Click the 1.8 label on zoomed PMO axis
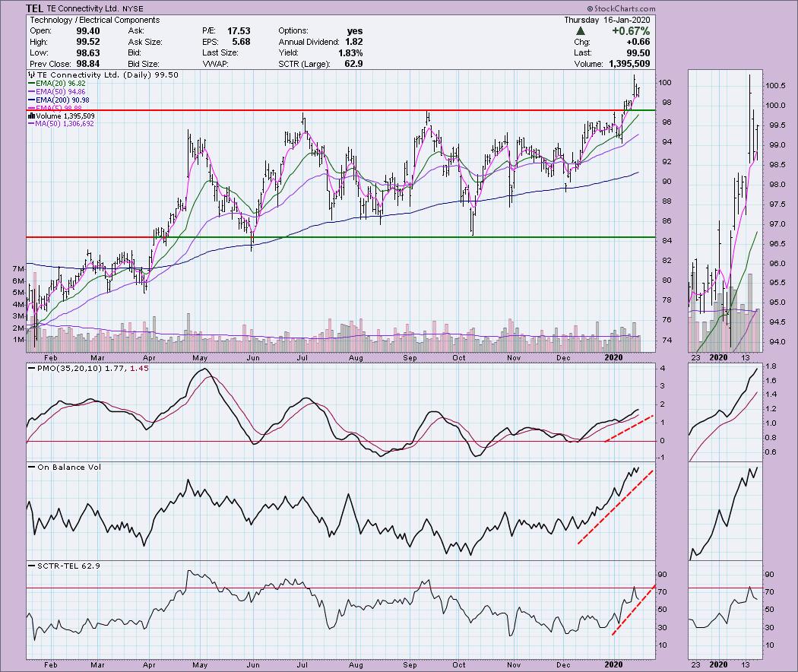Image resolution: width=798 pixels, height=672 pixels. (771, 366)
